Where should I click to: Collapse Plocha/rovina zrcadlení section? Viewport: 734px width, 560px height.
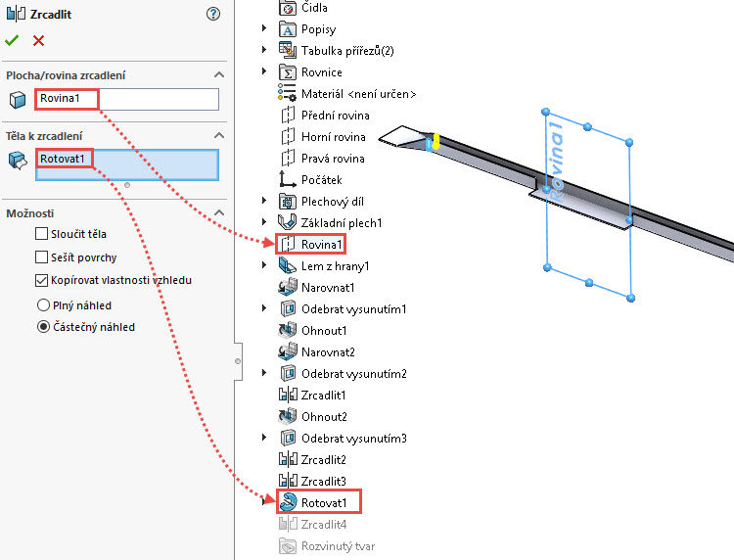coord(218,75)
